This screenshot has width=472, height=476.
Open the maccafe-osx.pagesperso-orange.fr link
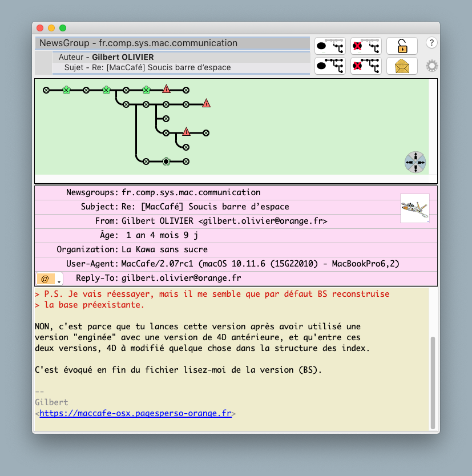(x=135, y=414)
